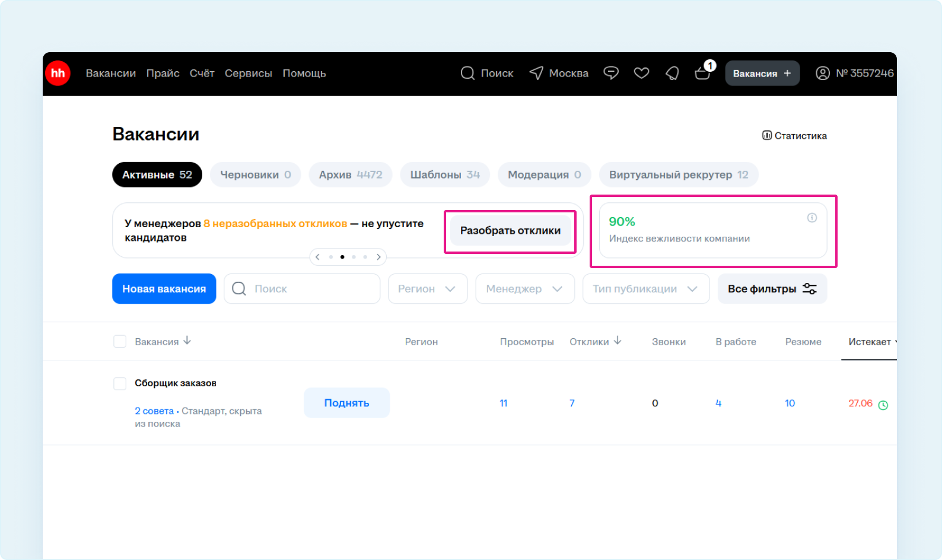This screenshot has width=942, height=560.
Task: Expand the Менеджер dropdown
Action: (x=525, y=289)
